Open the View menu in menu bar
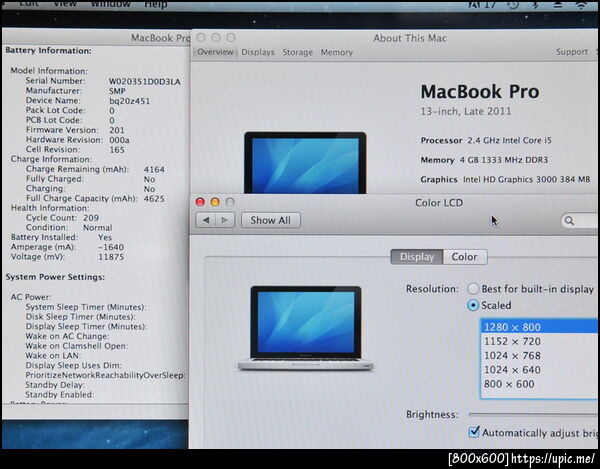This screenshot has width=600, height=469. (65, 4)
